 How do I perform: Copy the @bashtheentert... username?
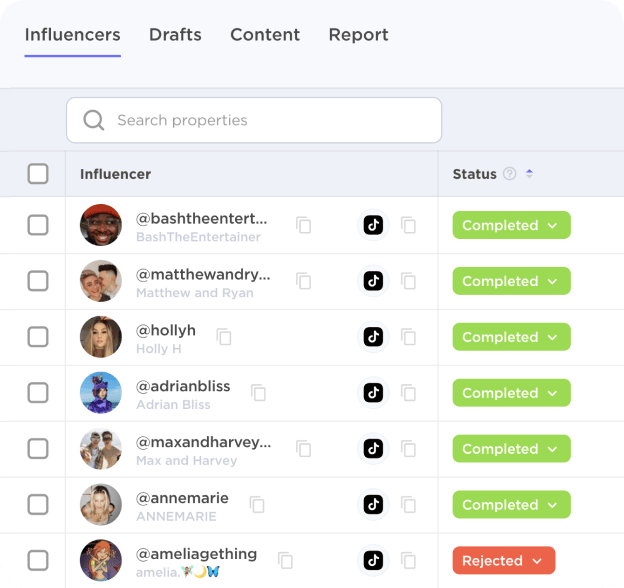pos(303,225)
